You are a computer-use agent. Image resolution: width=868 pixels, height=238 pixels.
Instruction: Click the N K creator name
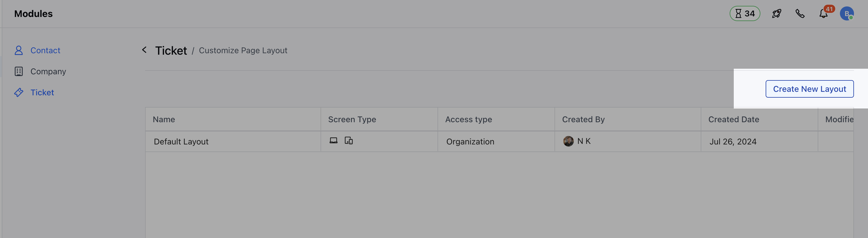pos(584,141)
